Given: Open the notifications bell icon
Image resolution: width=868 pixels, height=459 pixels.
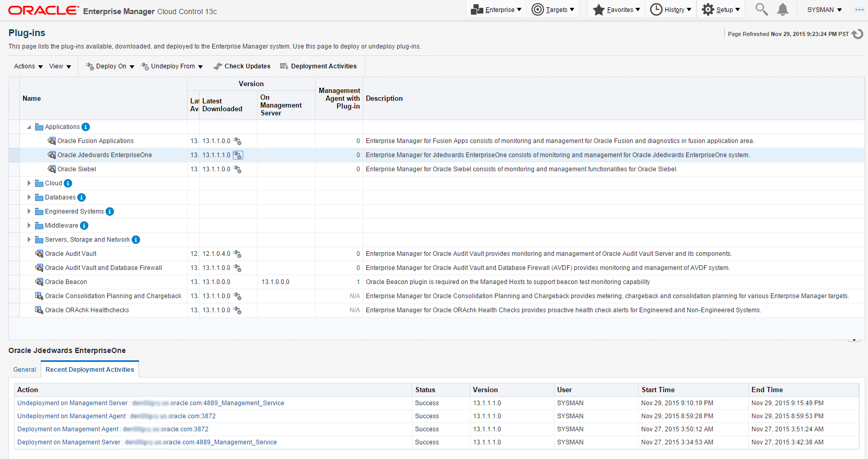Looking at the screenshot, I should pos(782,9).
